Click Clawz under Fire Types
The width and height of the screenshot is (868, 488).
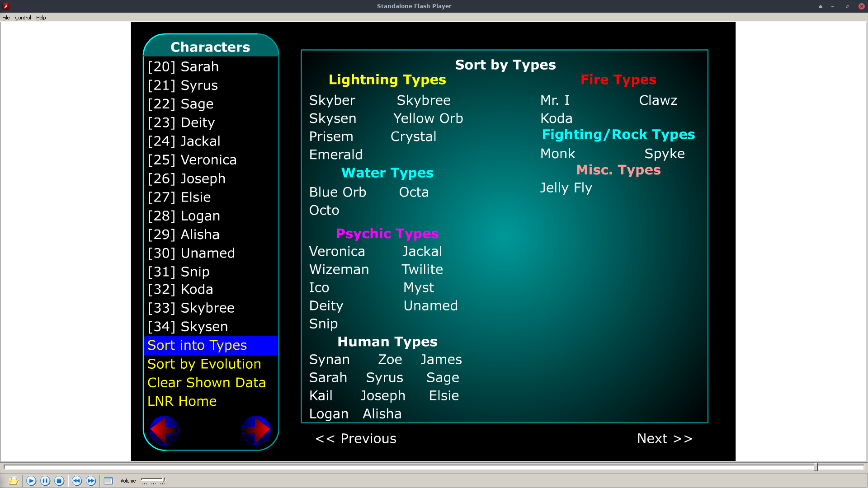click(x=658, y=100)
